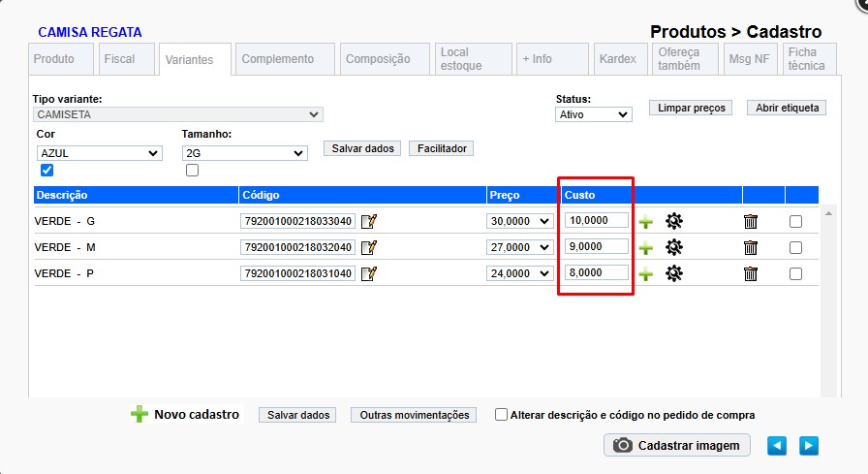Open Status dropdown showing Ativo

pyautogui.click(x=594, y=114)
